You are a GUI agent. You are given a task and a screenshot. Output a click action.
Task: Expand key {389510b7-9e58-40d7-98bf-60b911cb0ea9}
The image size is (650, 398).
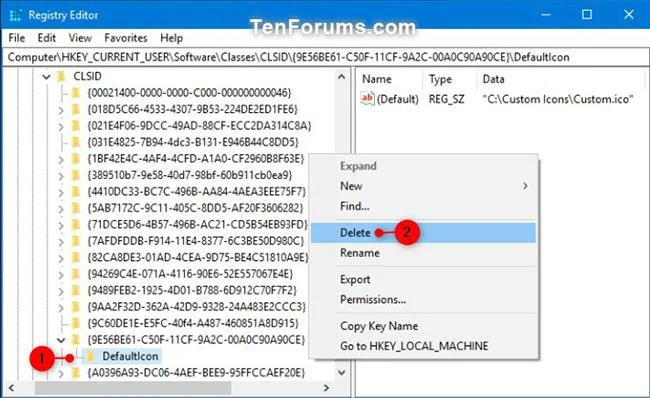click(x=61, y=176)
